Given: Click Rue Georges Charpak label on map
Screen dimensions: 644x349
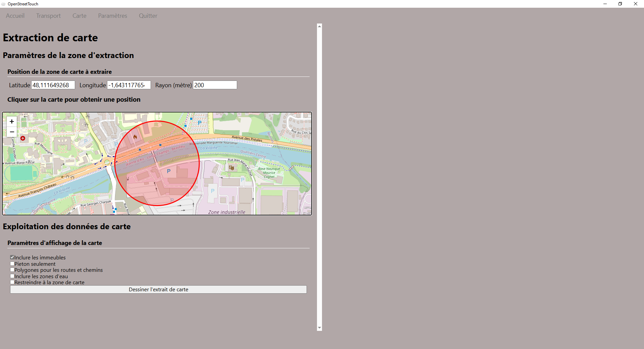Looking at the screenshot, I should point(96,204).
